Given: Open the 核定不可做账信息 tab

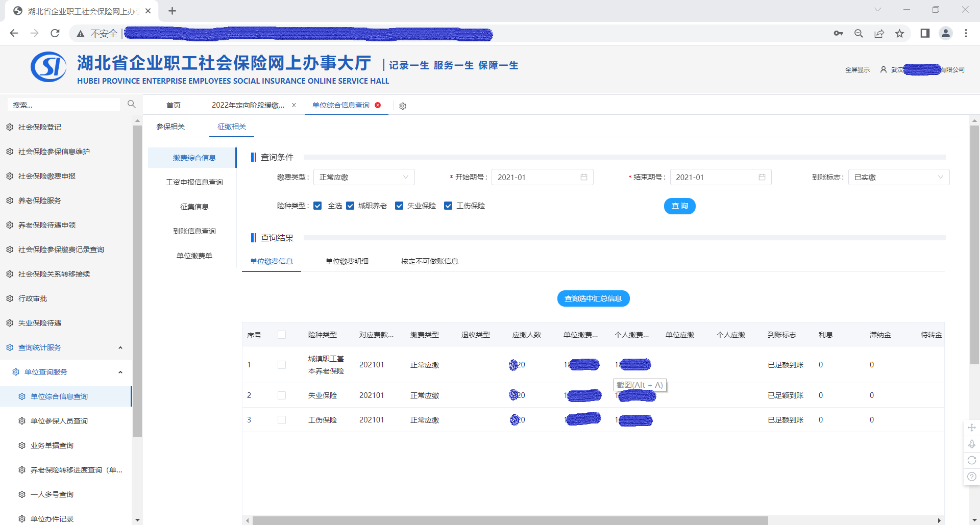Looking at the screenshot, I should 429,261.
